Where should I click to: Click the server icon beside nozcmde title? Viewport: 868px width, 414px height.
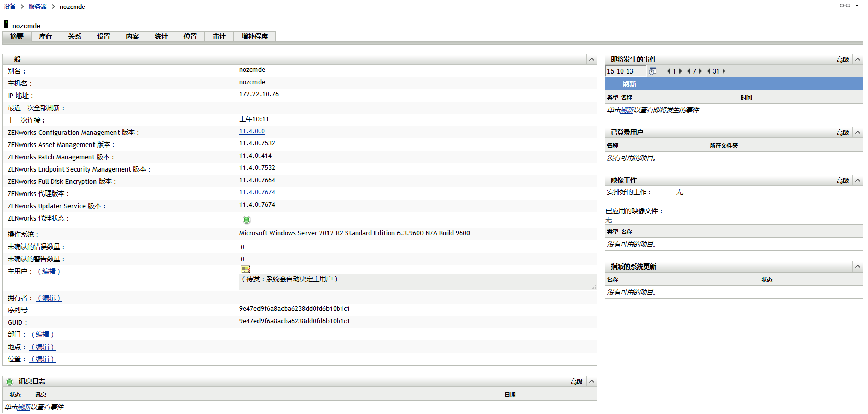tap(6, 25)
